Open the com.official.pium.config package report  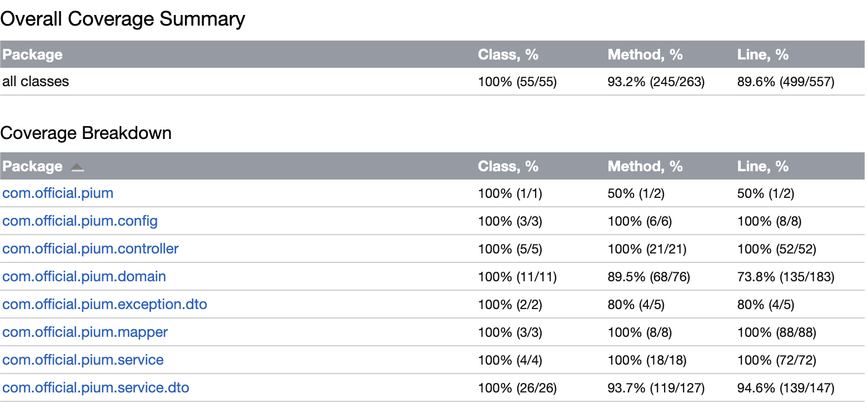pos(80,221)
